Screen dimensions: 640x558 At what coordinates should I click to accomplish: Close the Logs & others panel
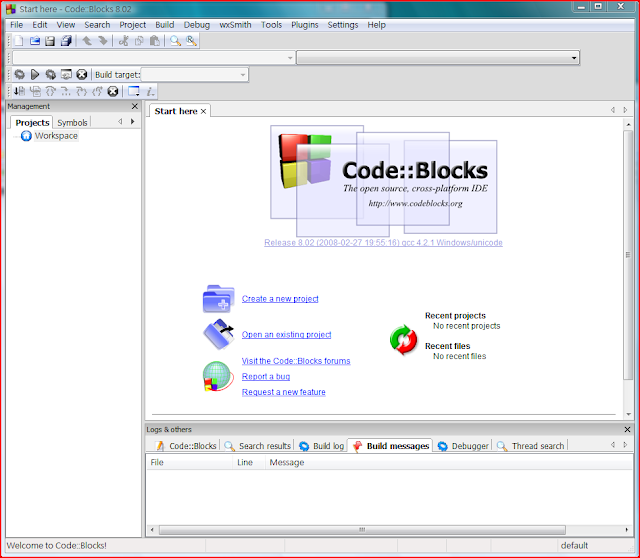pyautogui.click(x=627, y=429)
